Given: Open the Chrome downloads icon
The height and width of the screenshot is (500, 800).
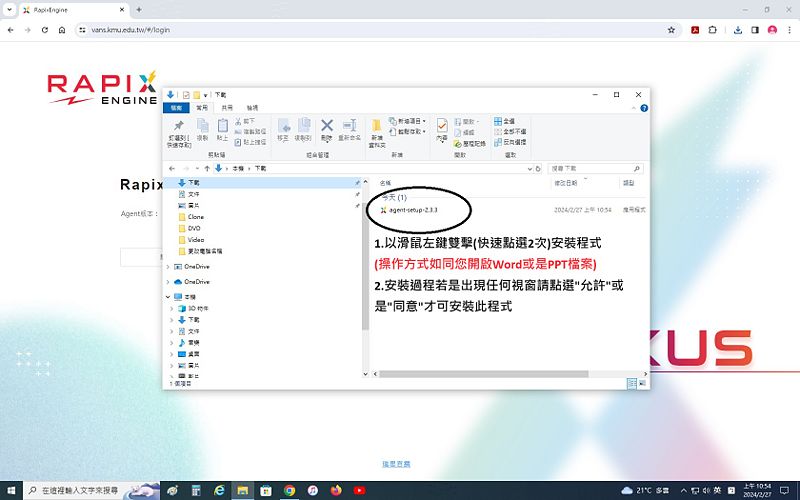Looking at the screenshot, I should [x=737, y=30].
